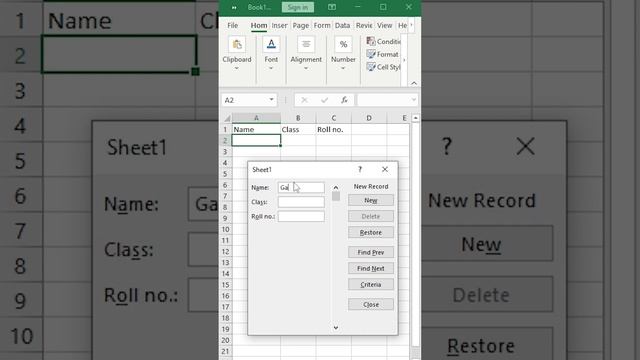The image size is (640, 360).
Task: Open Format as Table option
Action: [382, 54]
